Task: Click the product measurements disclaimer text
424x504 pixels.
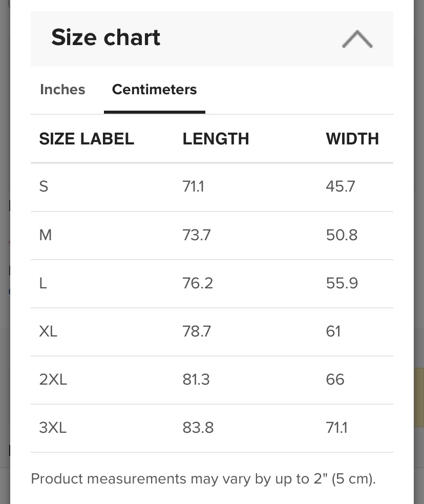Action: [203, 479]
